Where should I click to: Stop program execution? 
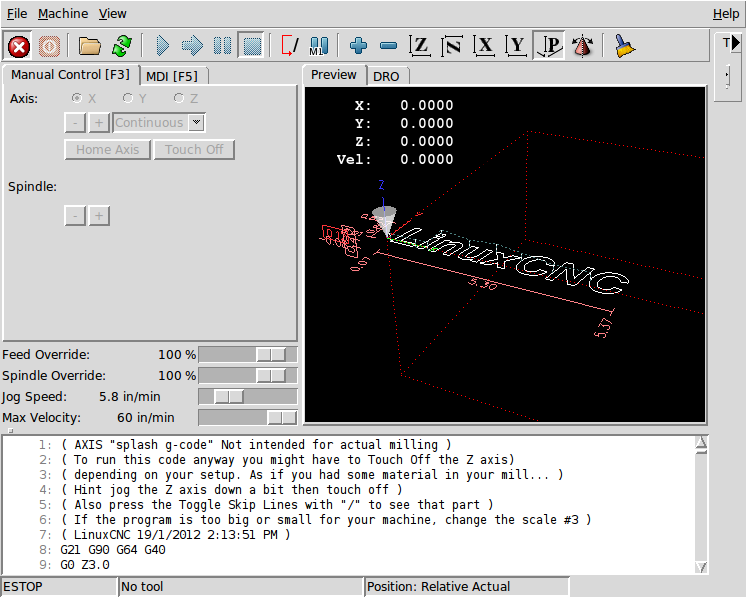pyautogui.click(x=252, y=47)
